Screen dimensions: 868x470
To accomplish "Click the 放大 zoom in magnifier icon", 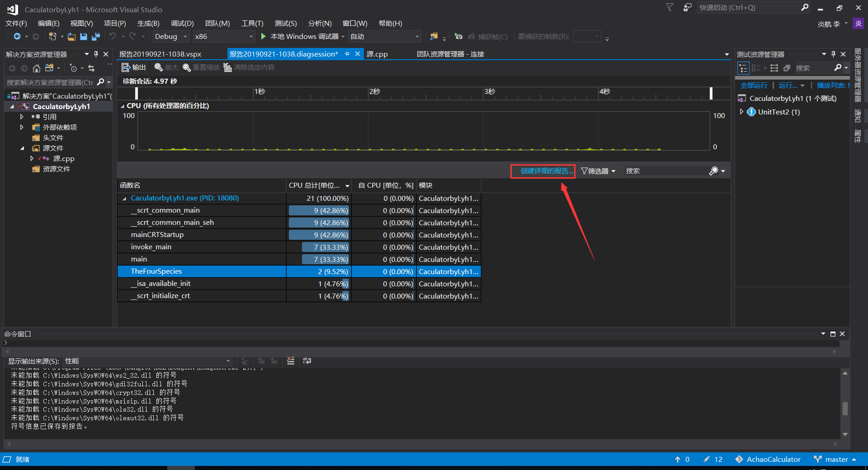I will [159, 67].
